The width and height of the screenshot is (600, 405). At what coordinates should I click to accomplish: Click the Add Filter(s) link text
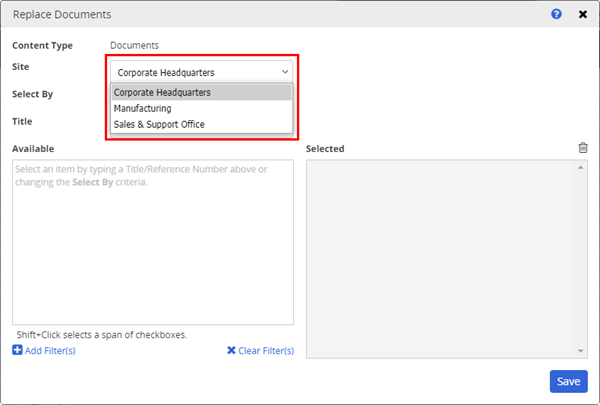point(50,350)
